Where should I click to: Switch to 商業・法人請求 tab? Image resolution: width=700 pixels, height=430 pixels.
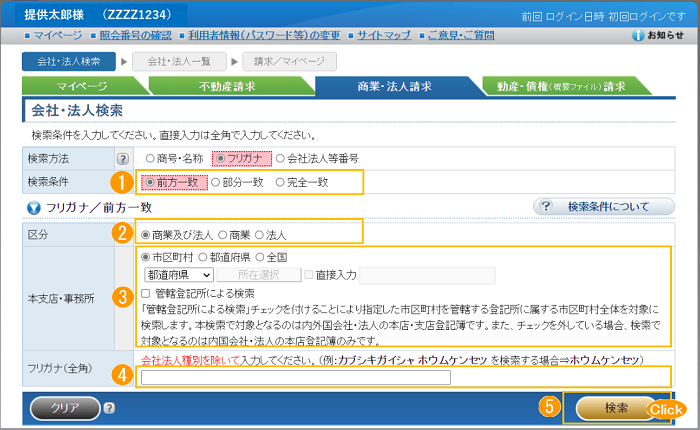[x=395, y=86]
